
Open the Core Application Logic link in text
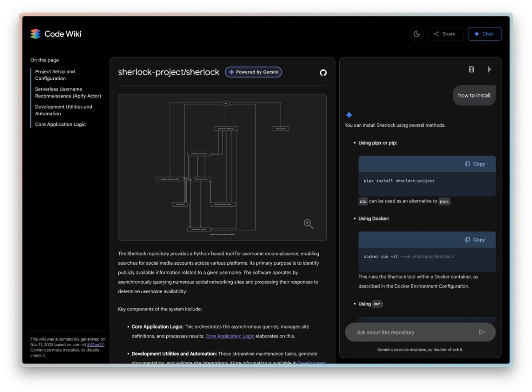click(230, 336)
